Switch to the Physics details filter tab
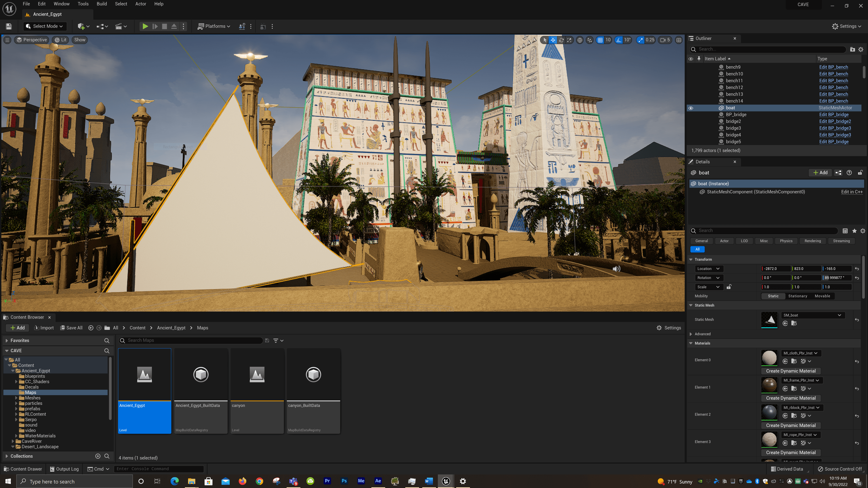The width and height of the screenshot is (868, 488). point(786,241)
